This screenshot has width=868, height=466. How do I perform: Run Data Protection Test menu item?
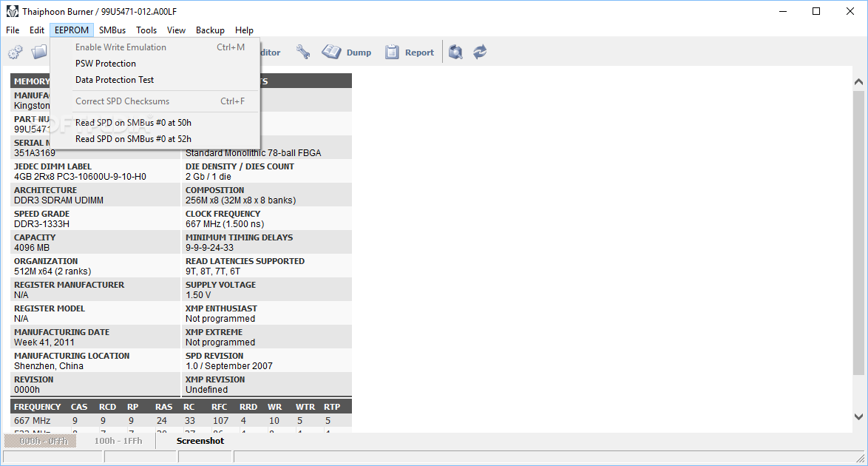pos(155,80)
